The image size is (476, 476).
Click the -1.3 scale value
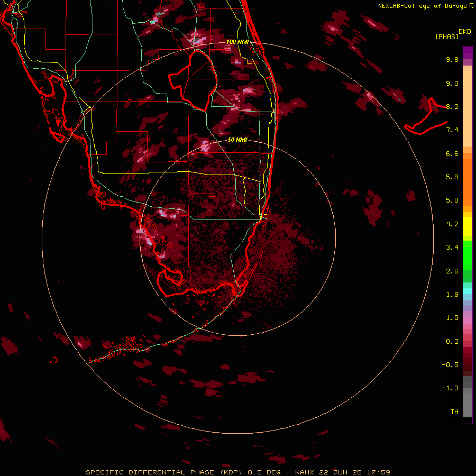tap(450, 388)
